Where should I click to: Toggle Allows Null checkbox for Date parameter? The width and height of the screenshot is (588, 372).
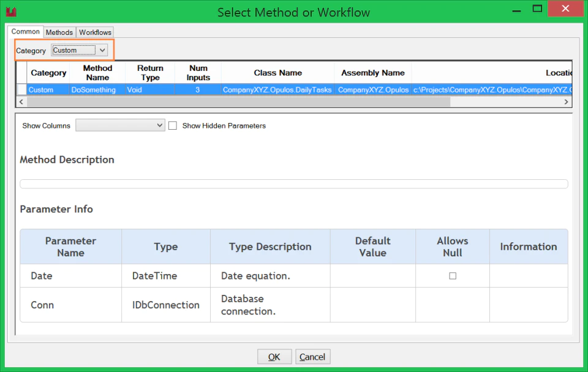pyautogui.click(x=453, y=276)
